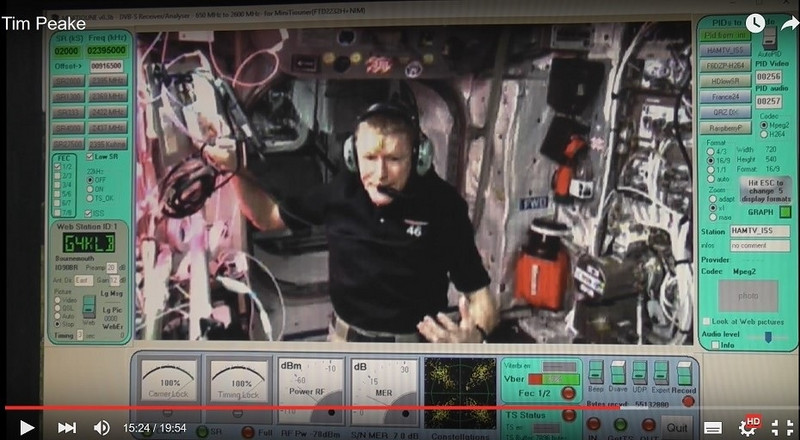800x440 pixels.
Task: Skip to the next video
Action: [x=66, y=428]
